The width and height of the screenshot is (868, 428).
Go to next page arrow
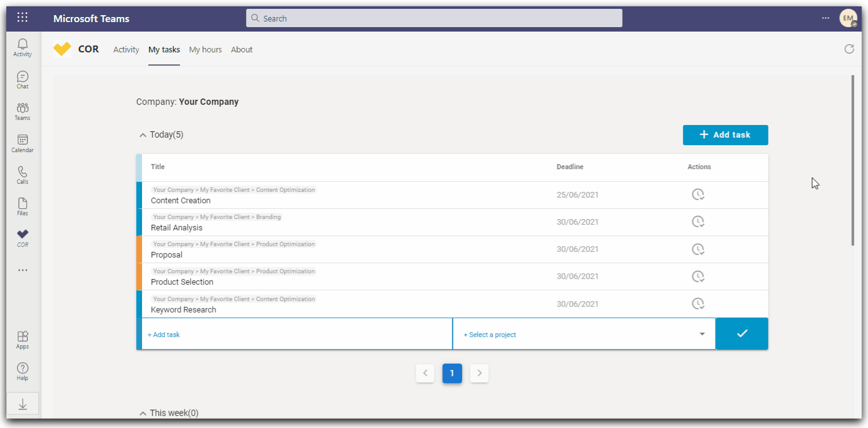[479, 373]
